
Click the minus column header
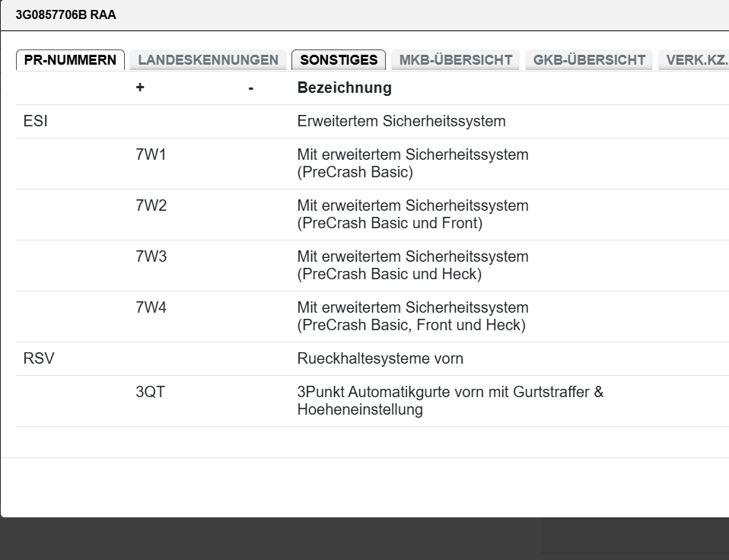250,87
